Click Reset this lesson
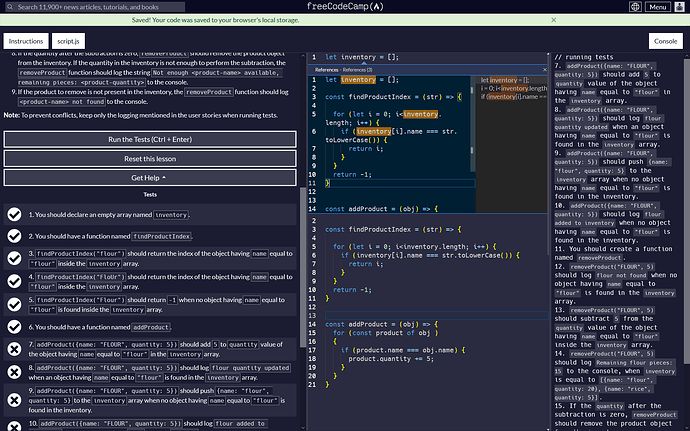The height and width of the screenshot is (431, 690). coord(150,159)
